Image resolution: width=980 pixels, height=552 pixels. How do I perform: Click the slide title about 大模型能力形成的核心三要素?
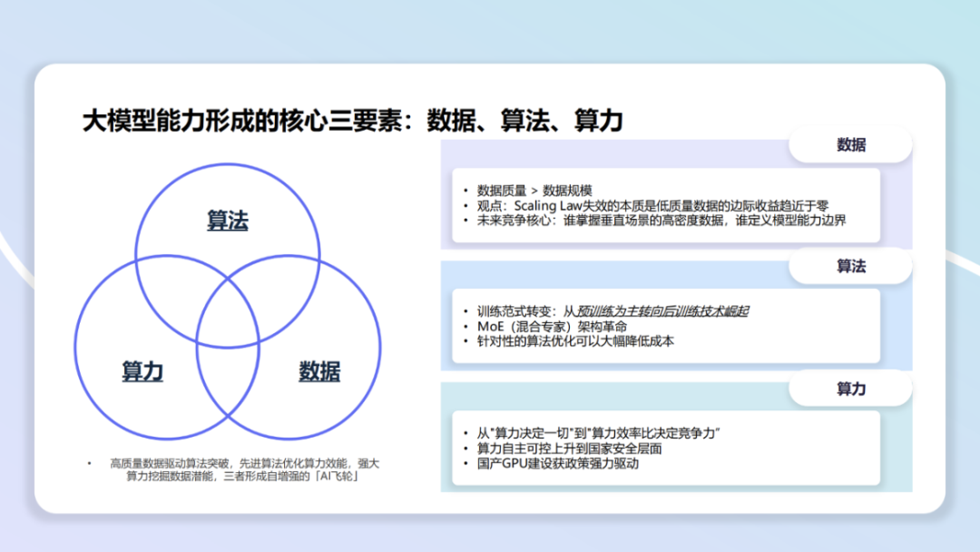(x=352, y=121)
